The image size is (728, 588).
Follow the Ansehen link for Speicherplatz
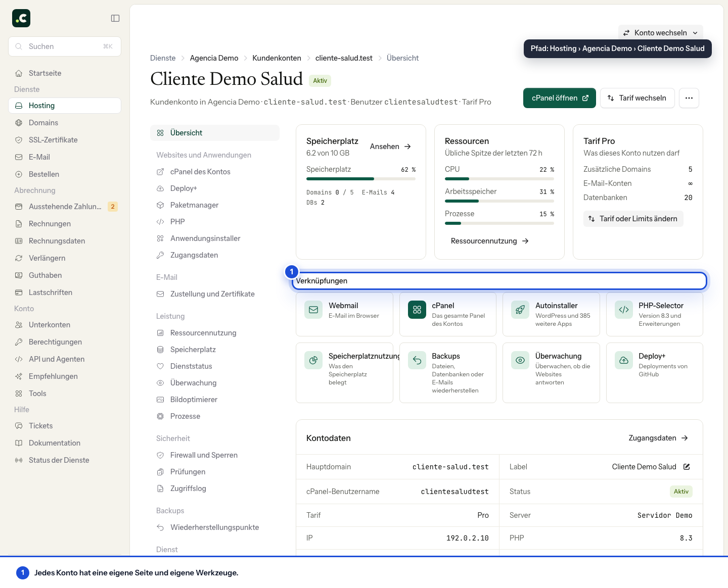(x=390, y=146)
